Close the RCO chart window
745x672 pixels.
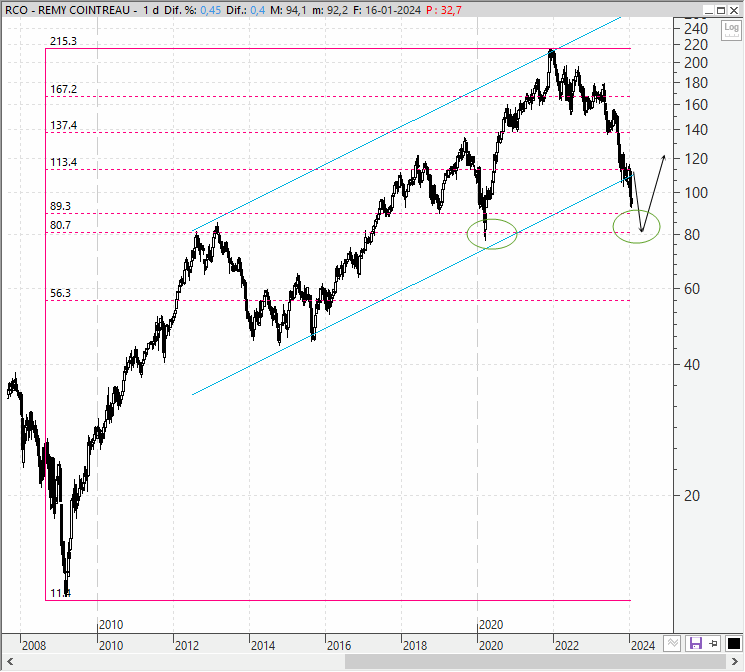(x=734, y=10)
